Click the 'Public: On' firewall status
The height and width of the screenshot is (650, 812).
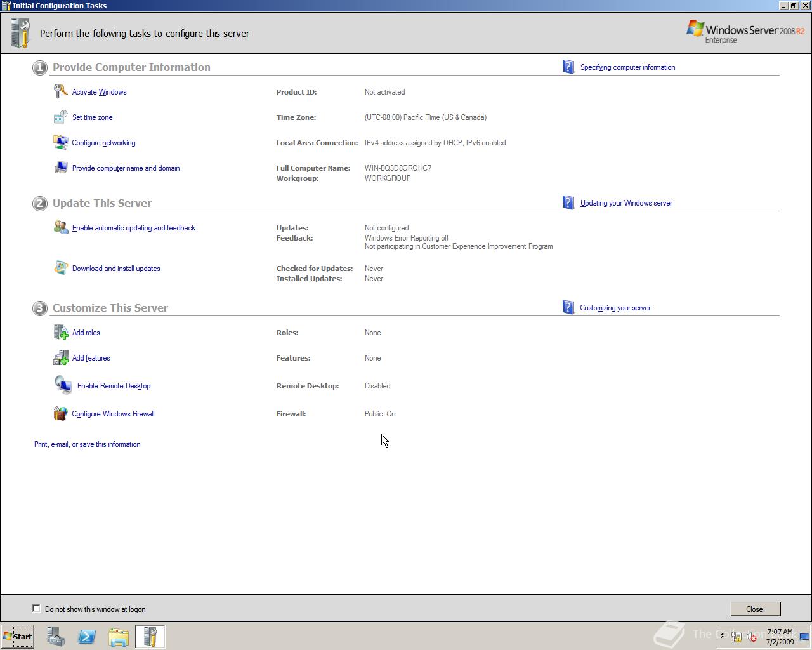point(380,414)
